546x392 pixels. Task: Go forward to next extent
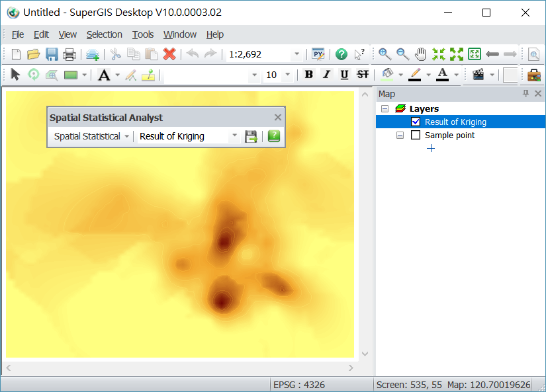tap(510, 54)
